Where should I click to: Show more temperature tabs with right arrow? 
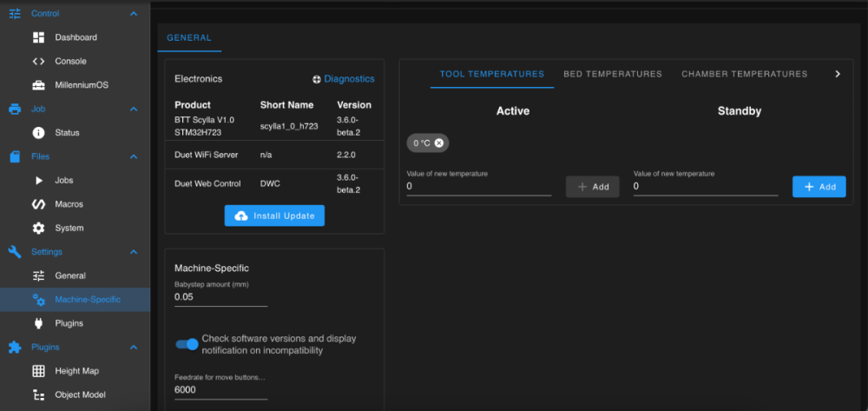click(x=838, y=74)
